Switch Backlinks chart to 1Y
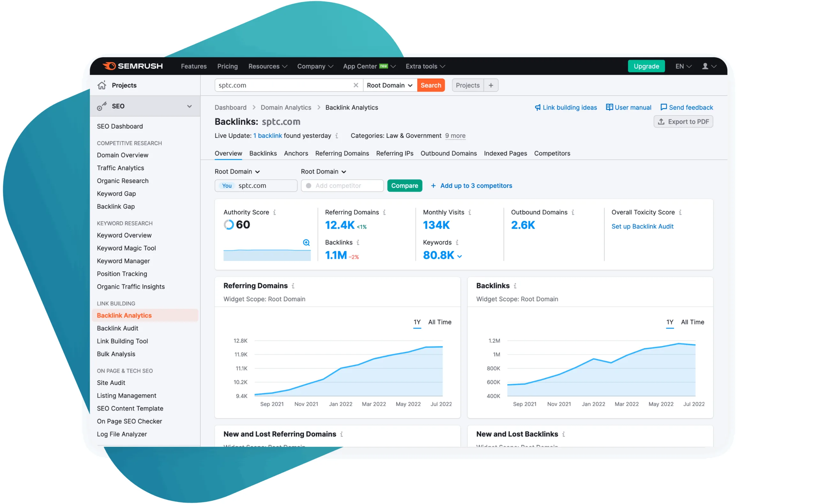Screen dimensions: 817x504 [x=670, y=322]
